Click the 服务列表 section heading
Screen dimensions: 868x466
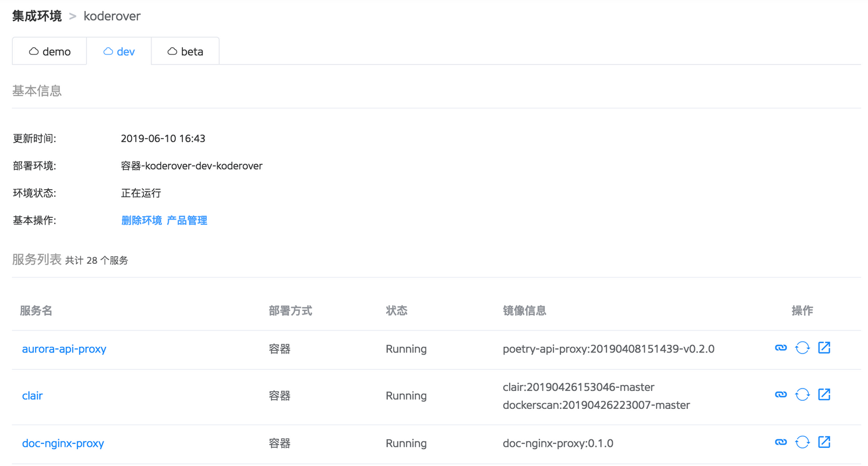(x=37, y=260)
